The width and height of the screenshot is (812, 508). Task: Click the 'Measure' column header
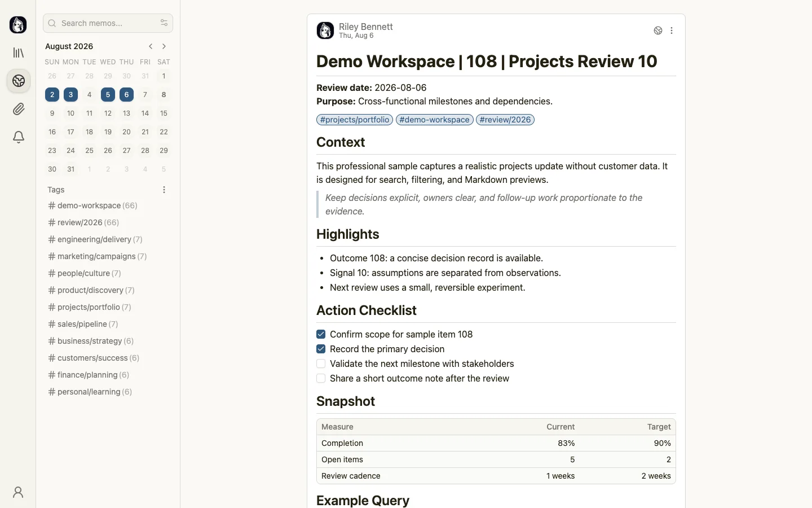click(x=337, y=427)
